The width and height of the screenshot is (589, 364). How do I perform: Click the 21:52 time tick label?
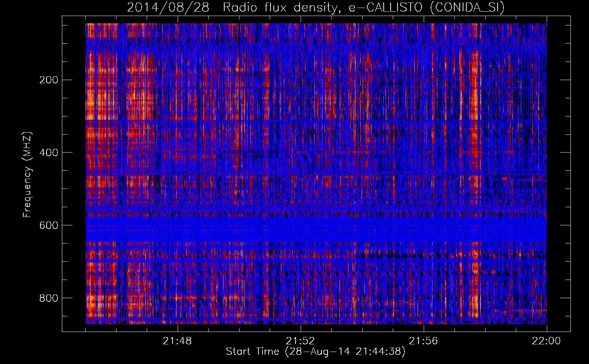300,341
